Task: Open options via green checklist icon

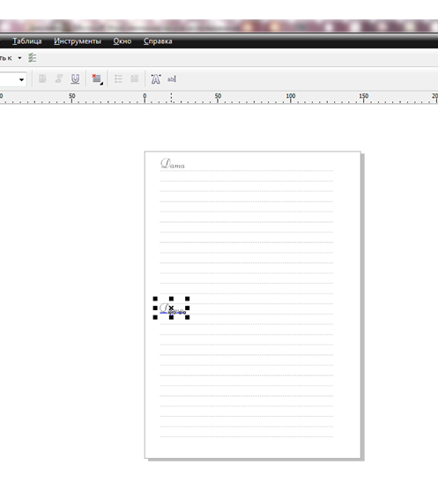Action: point(32,58)
